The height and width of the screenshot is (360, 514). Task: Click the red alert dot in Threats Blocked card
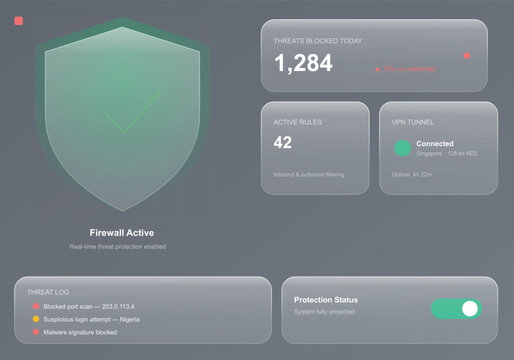click(467, 56)
